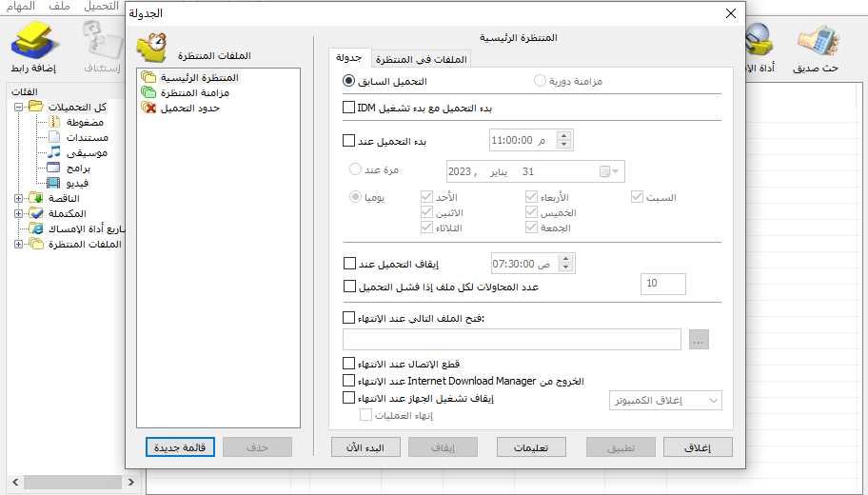Viewport: 868px width, 495px height.
Task: Close the scheduler dialog with X
Action: [x=731, y=13]
